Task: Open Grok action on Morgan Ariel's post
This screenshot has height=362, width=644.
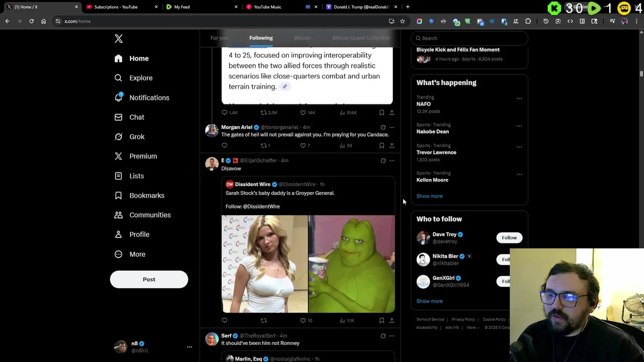Action: [x=383, y=127]
